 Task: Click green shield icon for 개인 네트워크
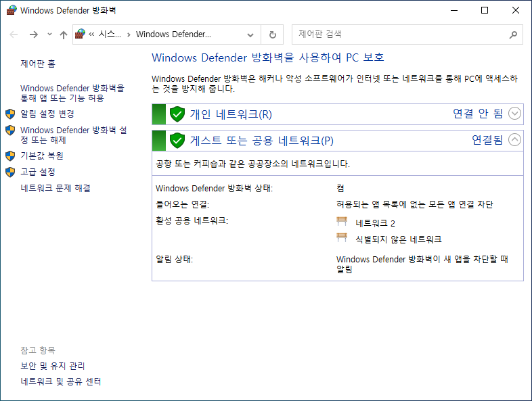click(x=177, y=114)
